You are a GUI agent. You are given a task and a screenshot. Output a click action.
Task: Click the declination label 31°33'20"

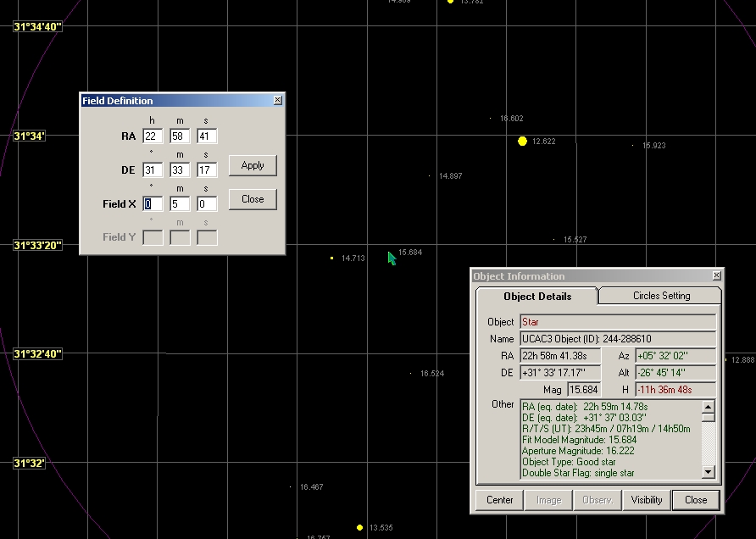click(38, 246)
